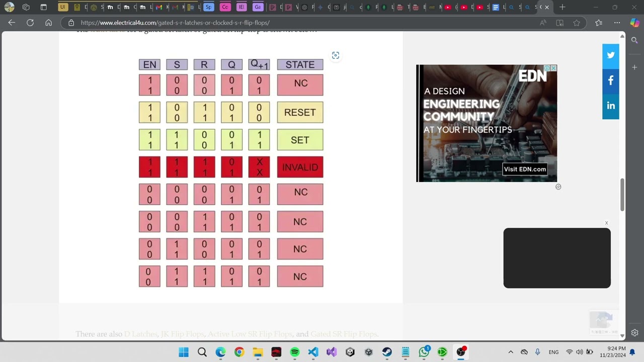Open Spotify from the taskbar

coord(295,352)
